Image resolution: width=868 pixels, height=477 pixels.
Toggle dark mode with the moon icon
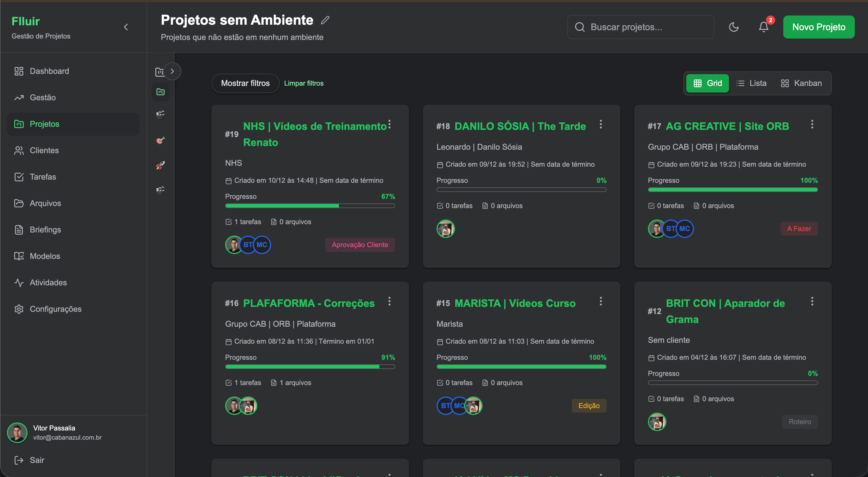(x=734, y=27)
